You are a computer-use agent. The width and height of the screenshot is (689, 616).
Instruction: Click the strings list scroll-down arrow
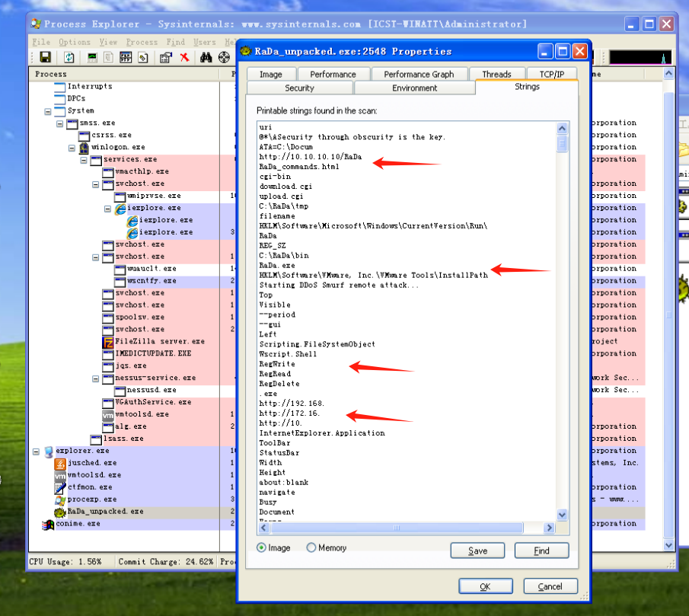pyautogui.click(x=562, y=515)
